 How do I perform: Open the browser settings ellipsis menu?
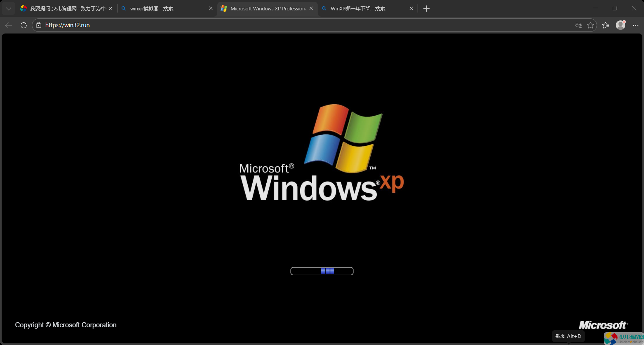tap(636, 25)
